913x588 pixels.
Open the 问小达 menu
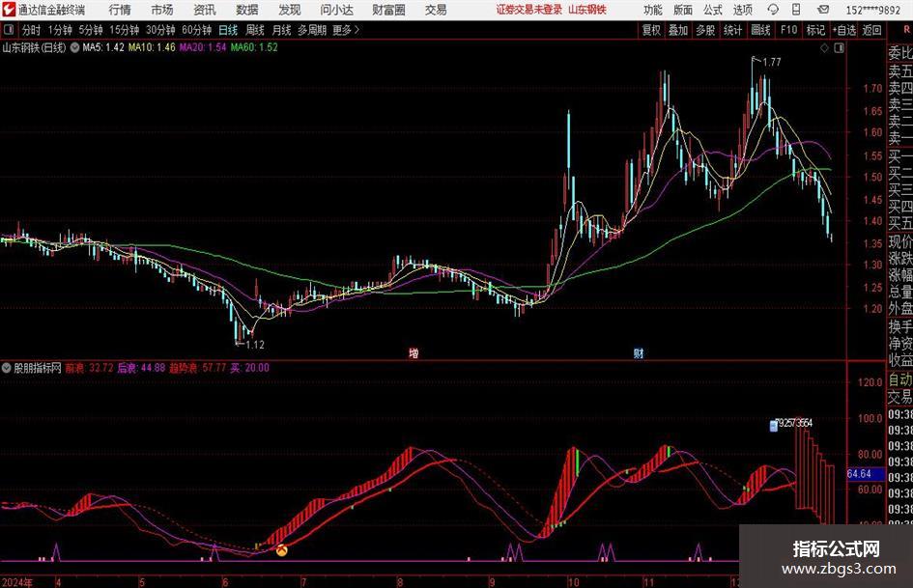coord(336,10)
